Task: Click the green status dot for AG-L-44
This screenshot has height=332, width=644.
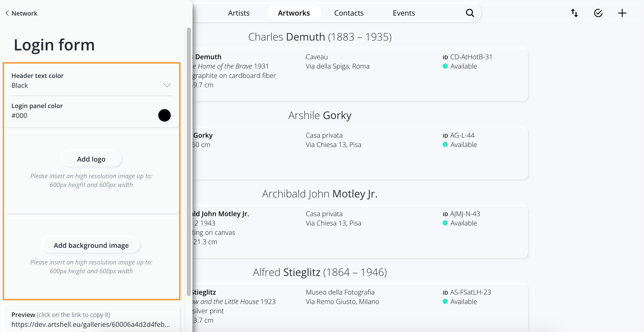Action: click(445, 145)
